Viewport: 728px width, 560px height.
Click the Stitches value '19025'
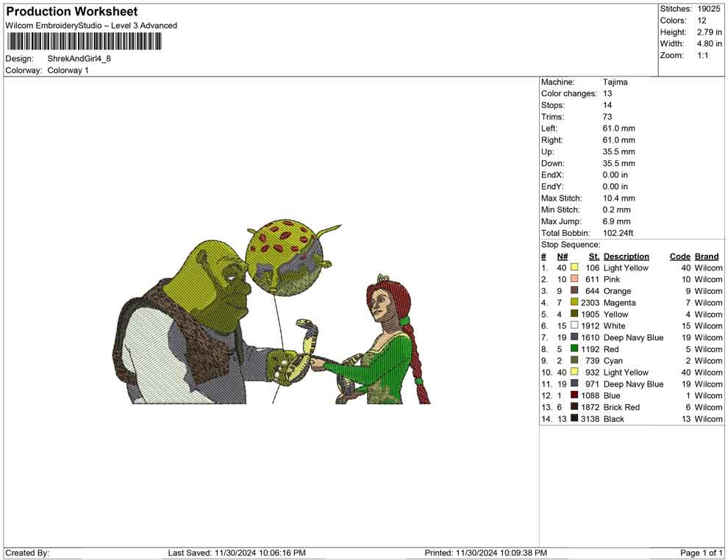pos(708,9)
